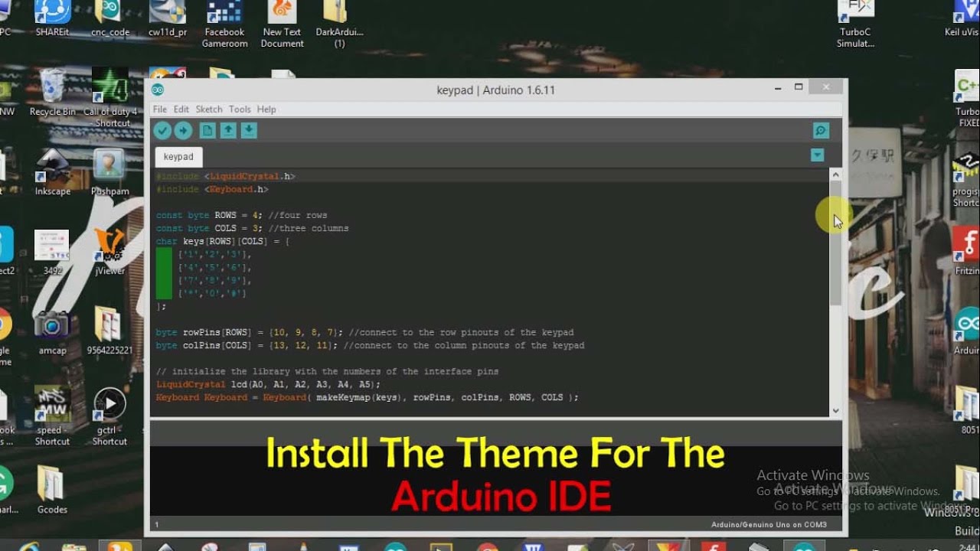Open the 9564225221 desktop icon
Image resolution: width=980 pixels, height=551 pixels.
(x=109, y=331)
